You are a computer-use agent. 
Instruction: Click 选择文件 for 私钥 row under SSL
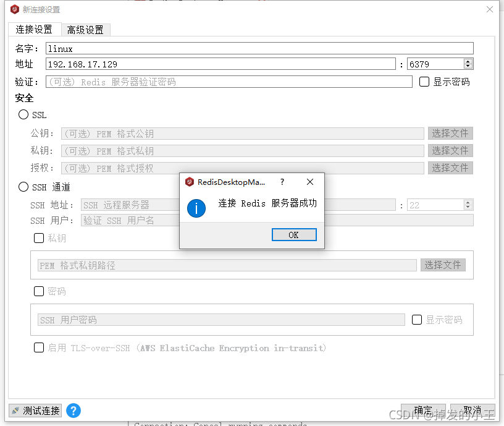450,151
